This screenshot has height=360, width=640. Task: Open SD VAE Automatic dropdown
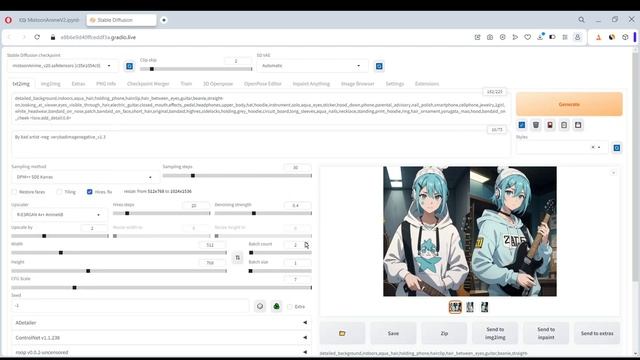pyautogui.click(x=312, y=66)
